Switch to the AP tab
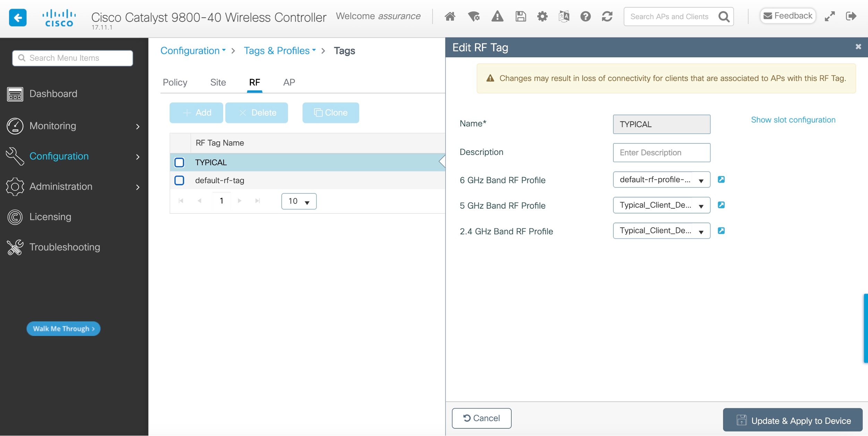 pos(289,82)
